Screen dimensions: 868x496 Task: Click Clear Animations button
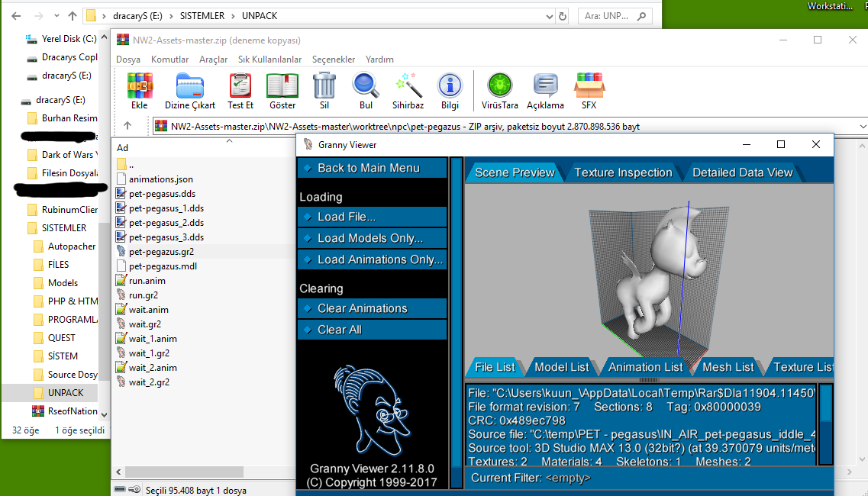click(x=372, y=308)
